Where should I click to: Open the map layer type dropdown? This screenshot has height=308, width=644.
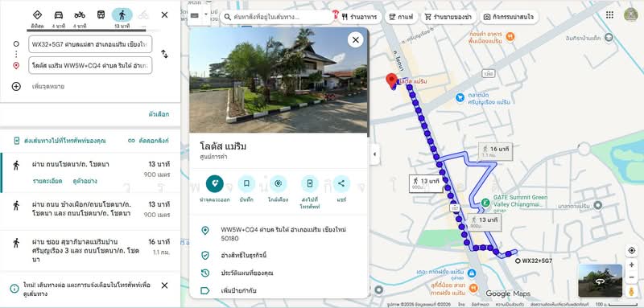click(x=199, y=15)
